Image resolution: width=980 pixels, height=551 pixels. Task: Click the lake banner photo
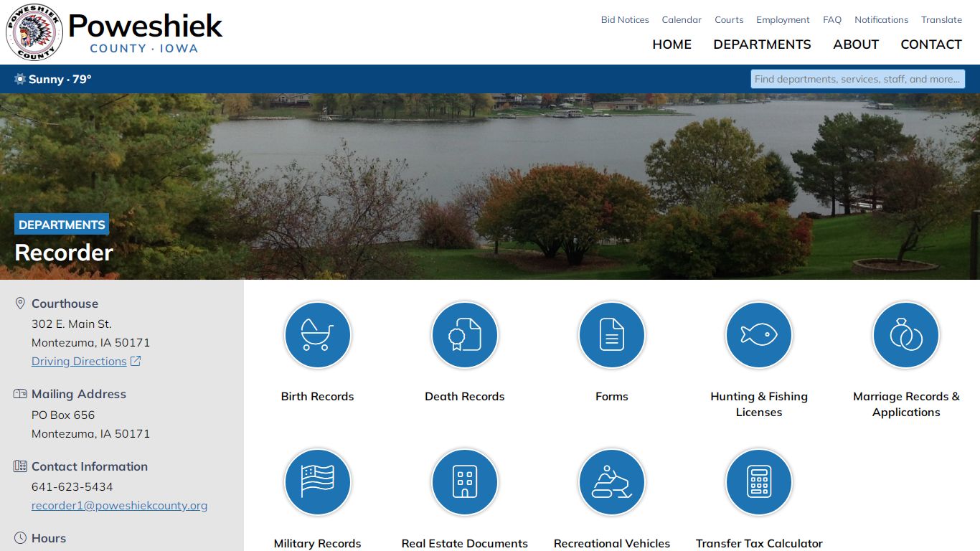(x=490, y=187)
